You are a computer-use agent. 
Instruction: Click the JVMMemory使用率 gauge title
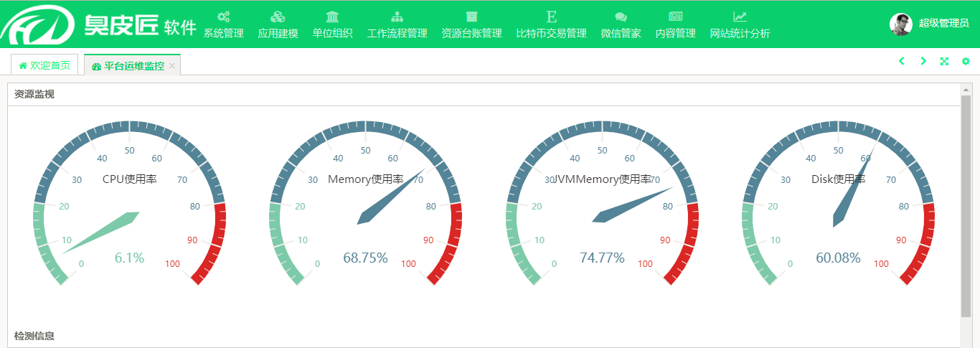coord(602,179)
